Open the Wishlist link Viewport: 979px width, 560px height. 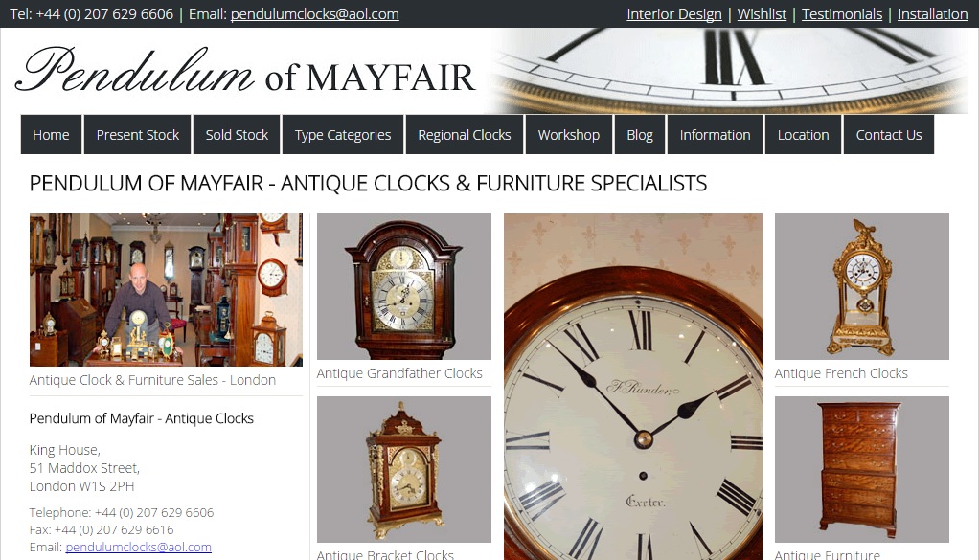(762, 14)
